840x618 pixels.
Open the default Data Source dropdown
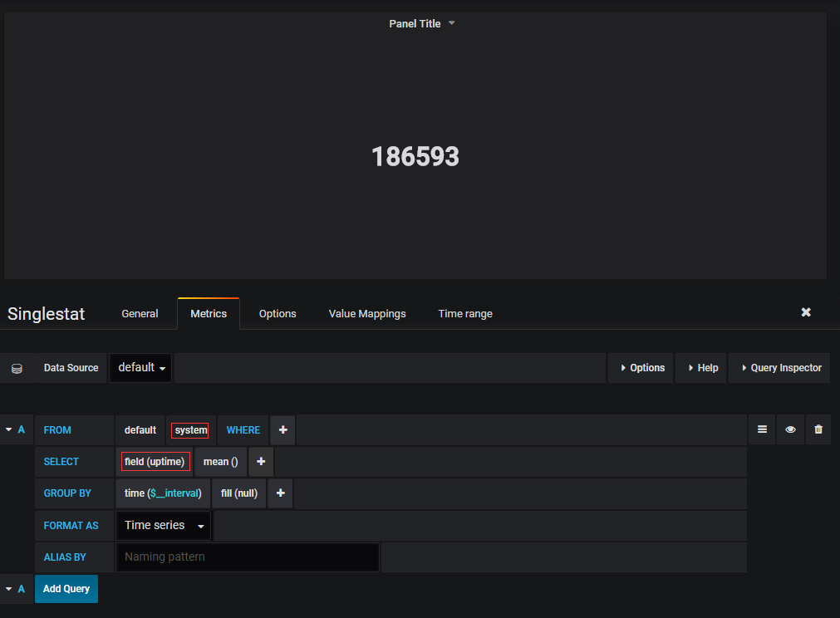point(140,367)
